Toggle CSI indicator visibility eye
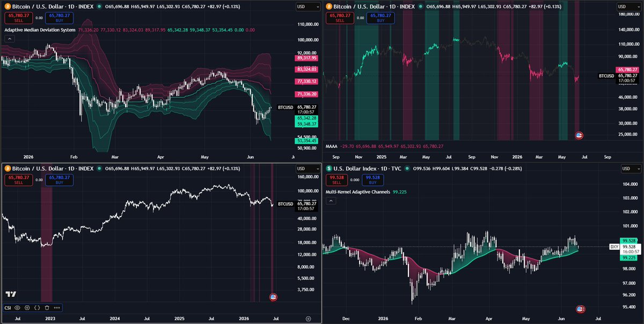The height and width of the screenshot is (324, 644). (x=17, y=307)
